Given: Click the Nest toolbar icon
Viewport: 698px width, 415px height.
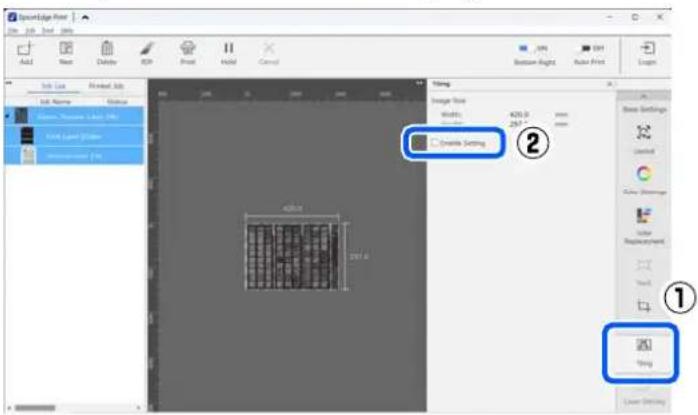Looking at the screenshot, I should coord(66,48).
